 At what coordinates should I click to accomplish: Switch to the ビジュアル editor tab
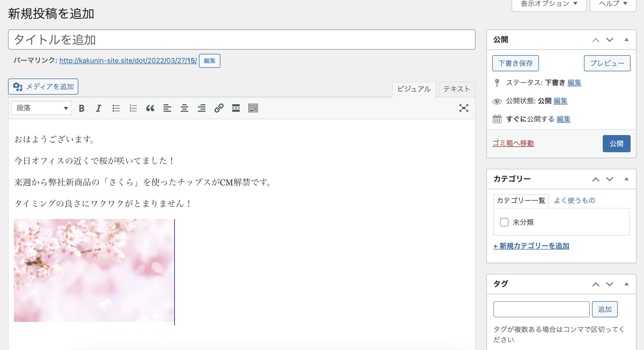(414, 89)
